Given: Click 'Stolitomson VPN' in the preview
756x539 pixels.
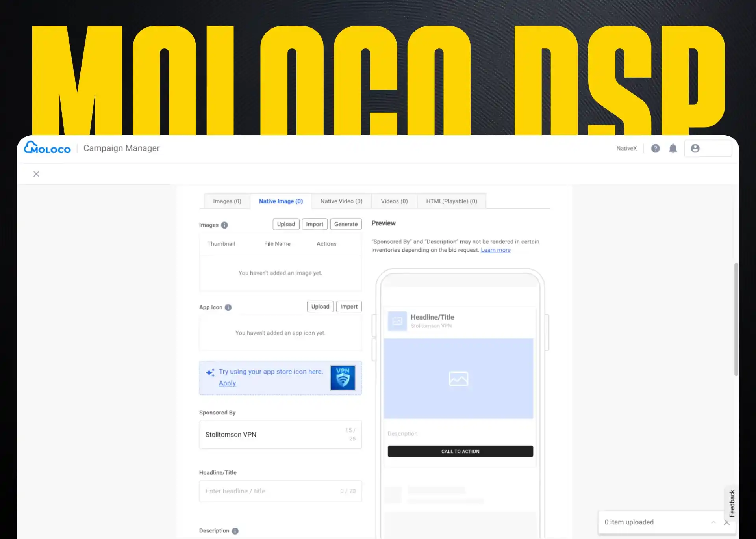Looking at the screenshot, I should [x=431, y=326].
